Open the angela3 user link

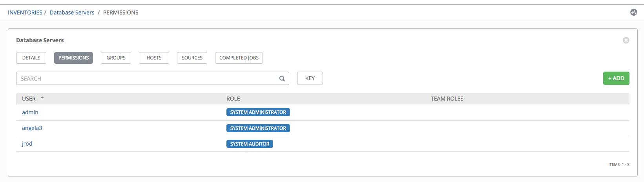point(32,128)
